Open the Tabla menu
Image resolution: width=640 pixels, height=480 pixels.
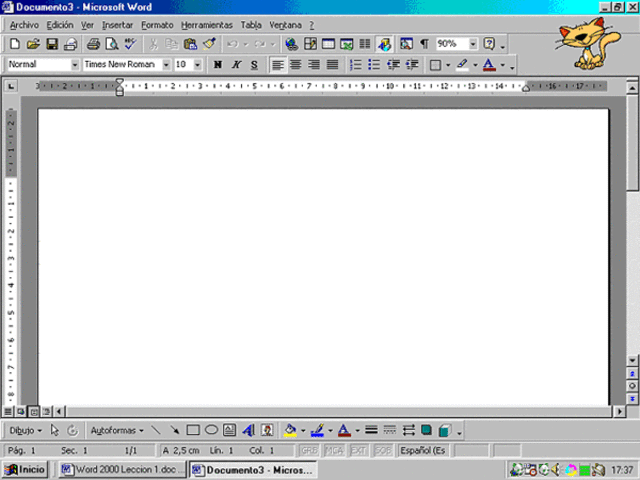pyautogui.click(x=251, y=25)
